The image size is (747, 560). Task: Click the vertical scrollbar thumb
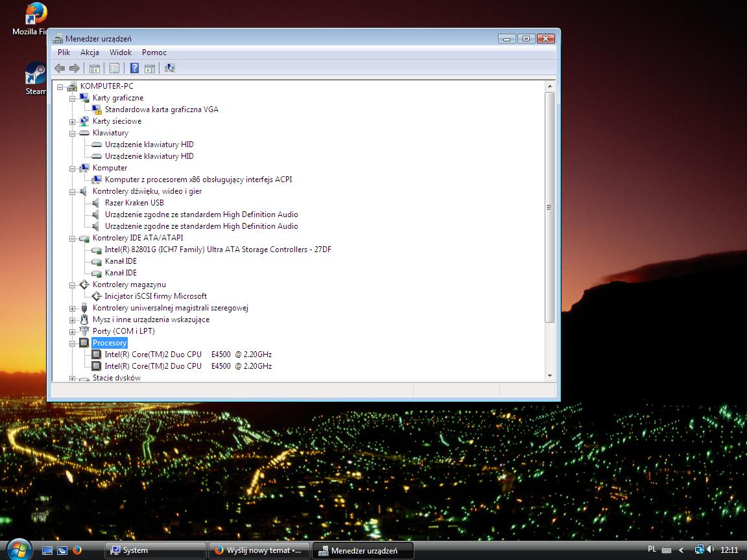pos(550,207)
